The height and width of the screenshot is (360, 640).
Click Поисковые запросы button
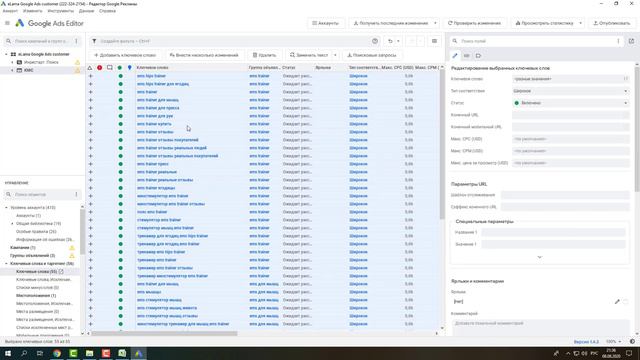tap(371, 55)
